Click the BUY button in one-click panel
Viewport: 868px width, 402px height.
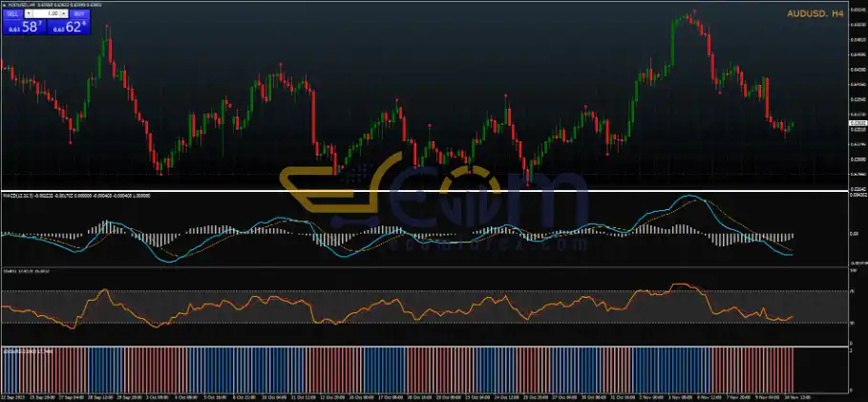[79, 13]
